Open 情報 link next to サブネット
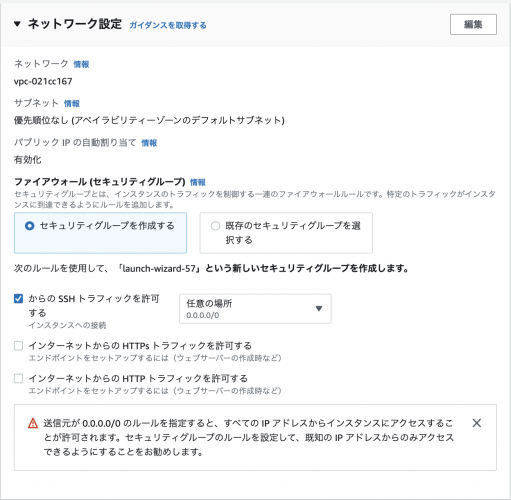 point(72,104)
